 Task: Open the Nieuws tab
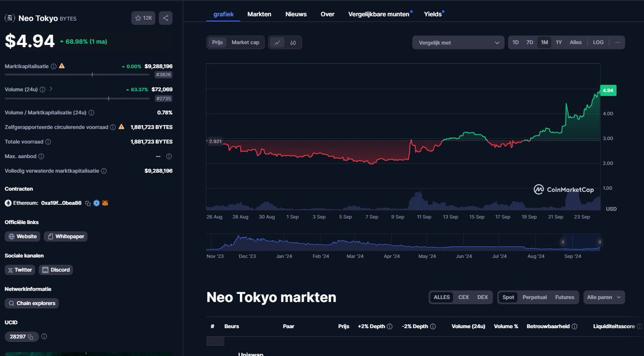[x=296, y=14]
